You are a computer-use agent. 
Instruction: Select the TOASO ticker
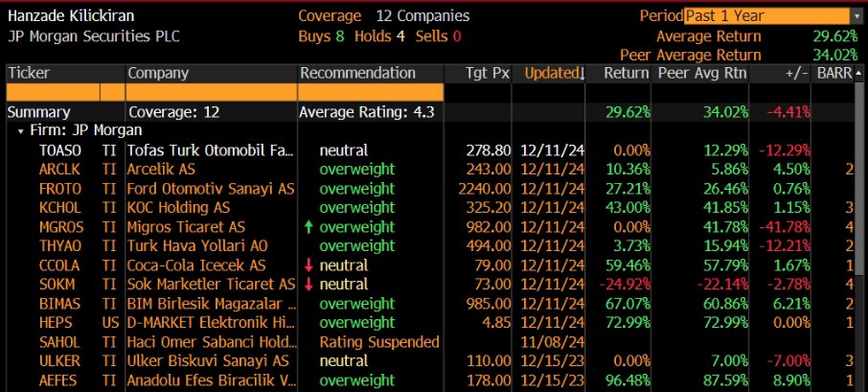point(59,150)
